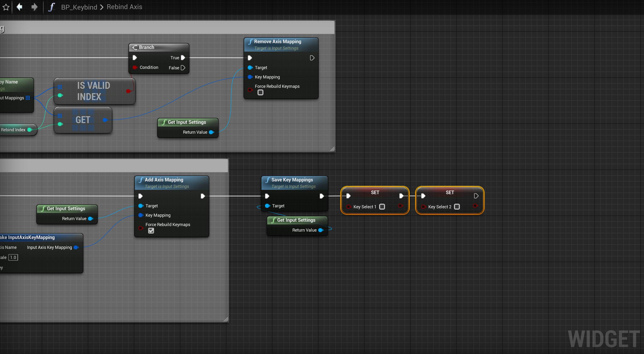Screen dimensions: 644x354
Task: Click the GET node output pin
Action: pyautogui.click(x=105, y=120)
